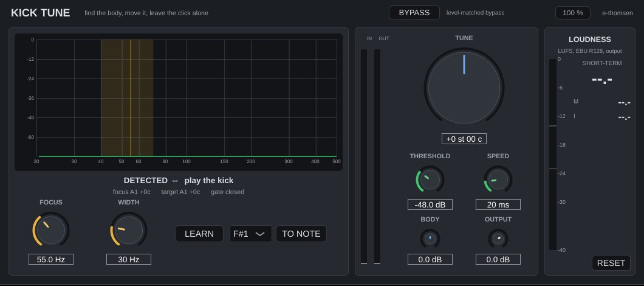This screenshot has height=286, width=644.
Task: Click the BODY 0.0 dB value field
Action: 430,259
